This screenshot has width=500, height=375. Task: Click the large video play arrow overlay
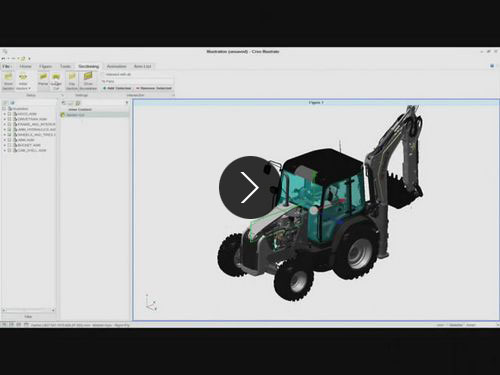250,187
